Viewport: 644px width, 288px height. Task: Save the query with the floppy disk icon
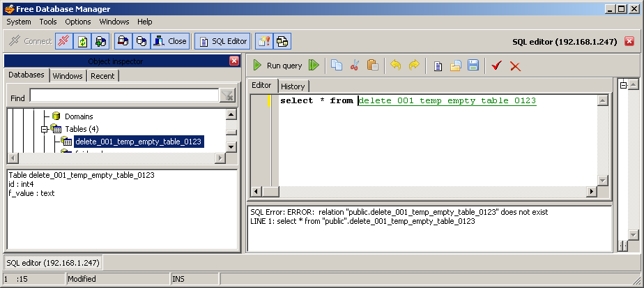tap(473, 66)
